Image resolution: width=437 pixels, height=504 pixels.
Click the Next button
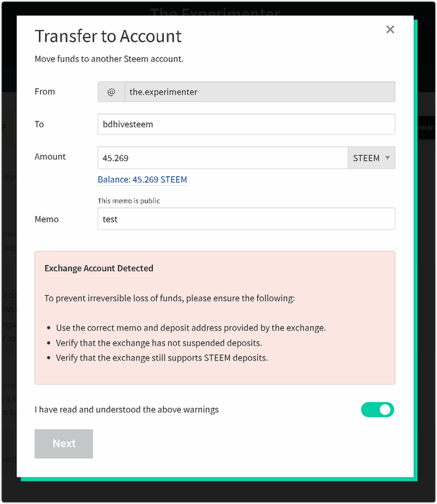point(64,444)
